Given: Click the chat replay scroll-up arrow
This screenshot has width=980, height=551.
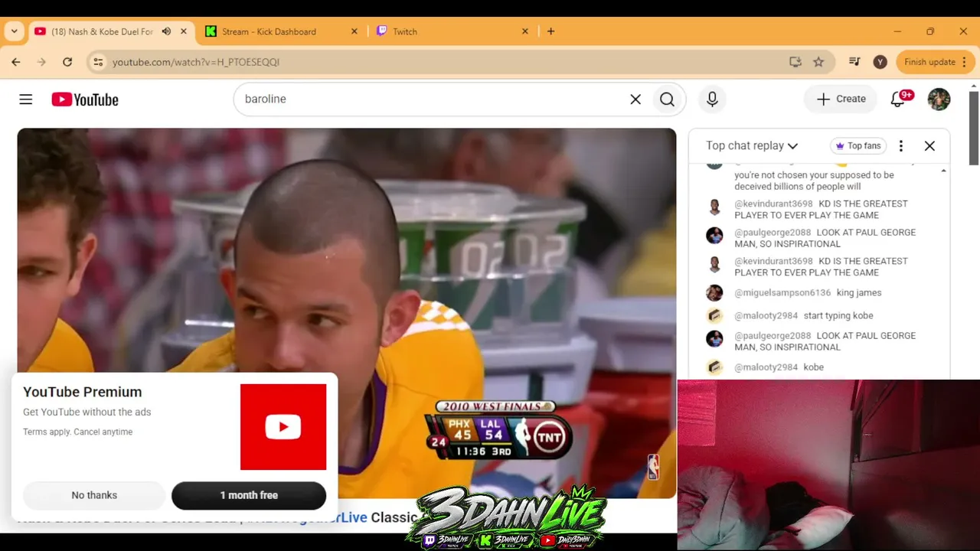Looking at the screenshot, I should pos(943,170).
